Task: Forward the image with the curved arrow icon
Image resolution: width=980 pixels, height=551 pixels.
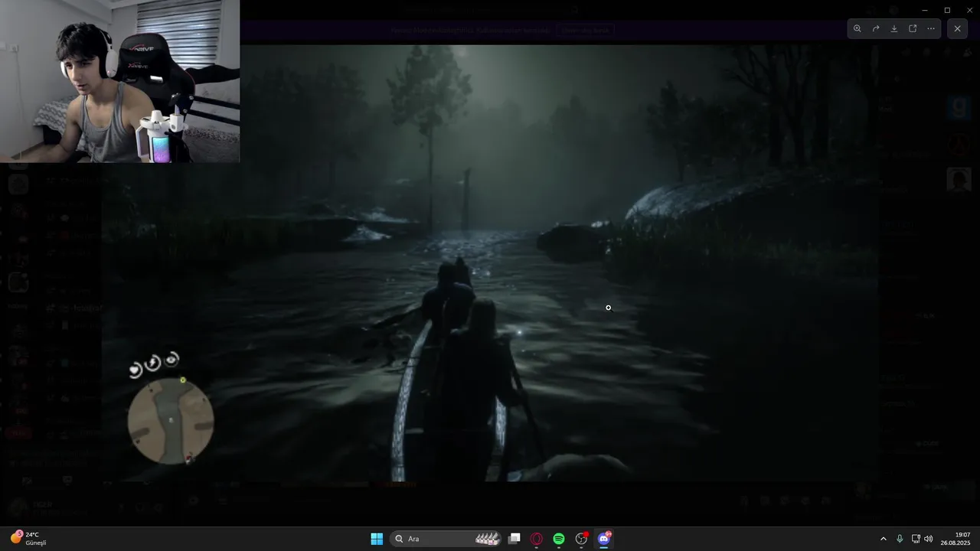Action: [x=876, y=28]
